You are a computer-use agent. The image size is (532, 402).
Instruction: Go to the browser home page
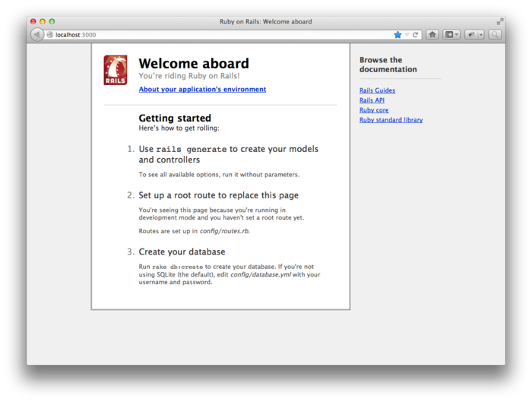tap(432, 34)
